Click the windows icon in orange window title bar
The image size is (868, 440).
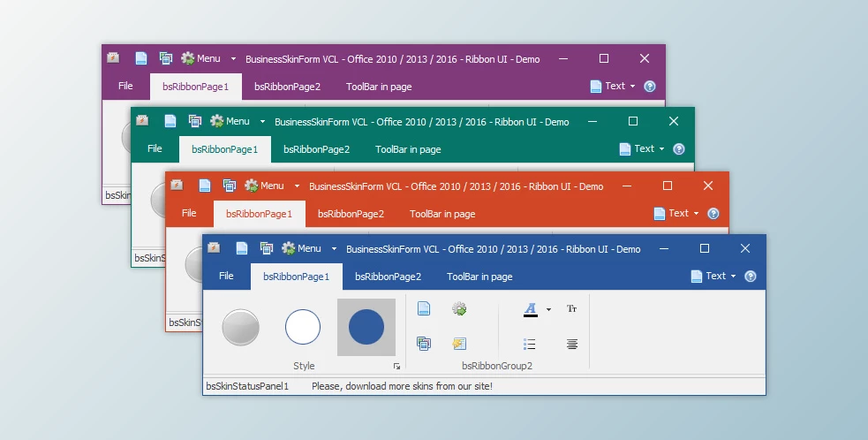230,186
